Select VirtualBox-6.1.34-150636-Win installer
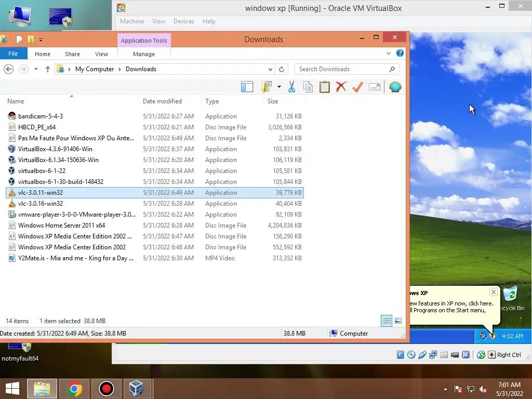 (x=155, y=160)
